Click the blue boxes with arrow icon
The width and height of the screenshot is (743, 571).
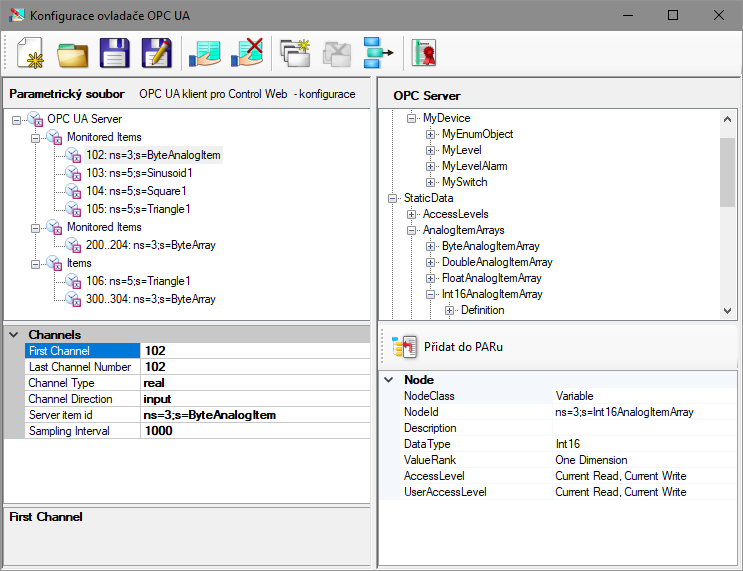tap(378, 52)
